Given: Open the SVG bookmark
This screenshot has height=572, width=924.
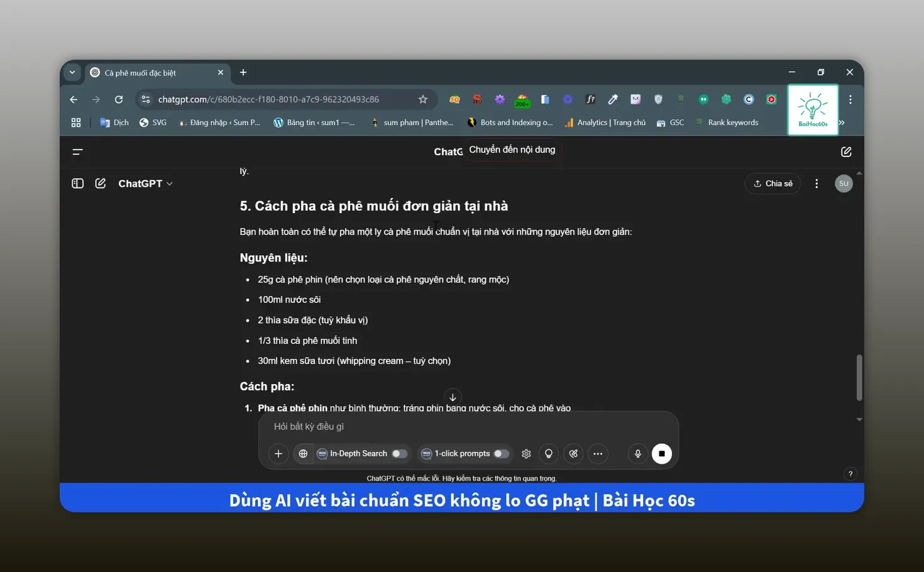Looking at the screenshot, I should click(153, 123).
